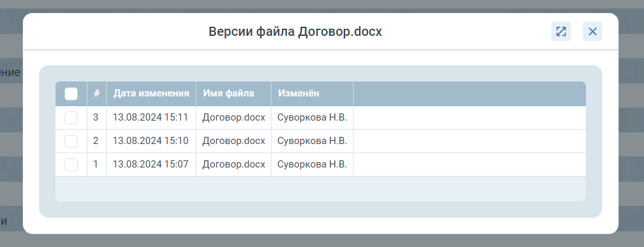Click Суворкова Н.В. in version 3 row
Viewport: 644px width, 247px height.
coord(312,117)
